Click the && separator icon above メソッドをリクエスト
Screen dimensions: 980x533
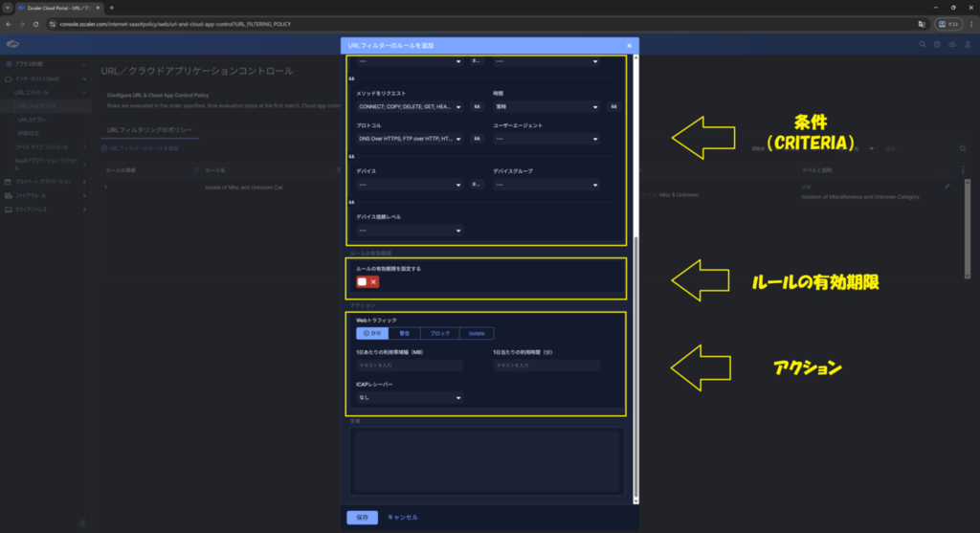(x=352, y=78)
